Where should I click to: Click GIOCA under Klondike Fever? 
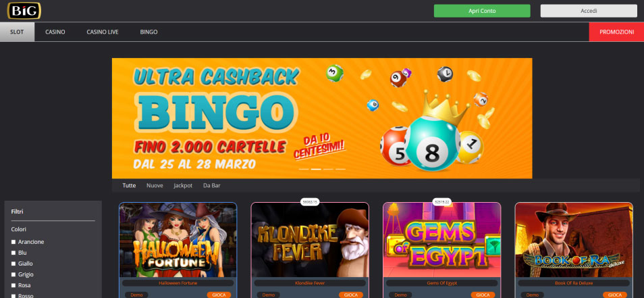point(351,295)
